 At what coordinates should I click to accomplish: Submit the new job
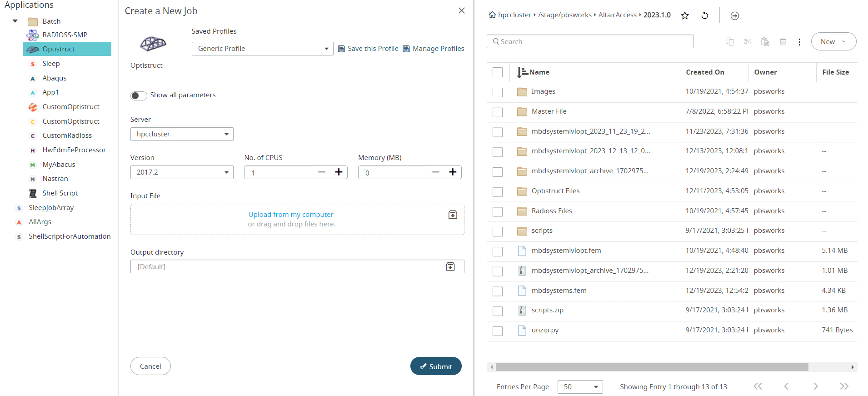(x=435, y=366)
